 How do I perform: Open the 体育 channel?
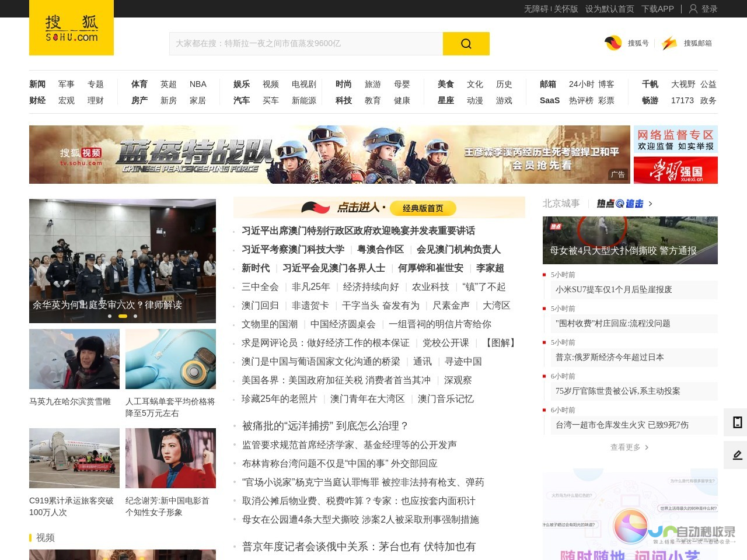[x=139, y=84]
